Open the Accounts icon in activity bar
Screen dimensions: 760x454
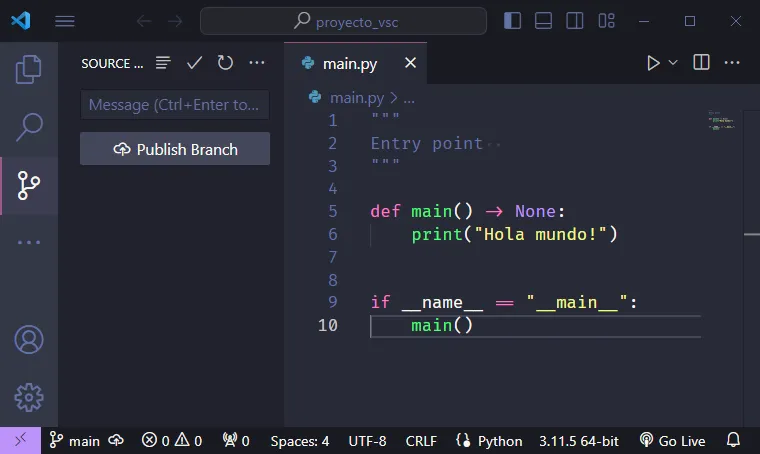[x=29, y=339]
